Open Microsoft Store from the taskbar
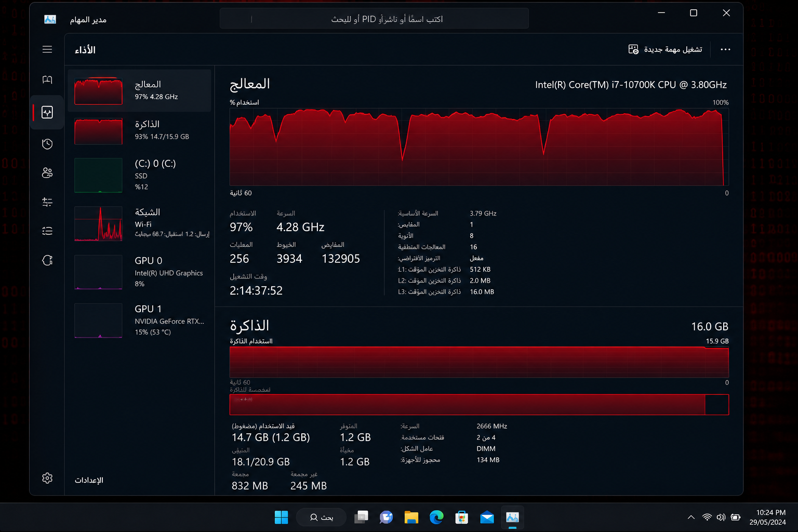Screen dimensions: 798x532 (x=462, y=517)
